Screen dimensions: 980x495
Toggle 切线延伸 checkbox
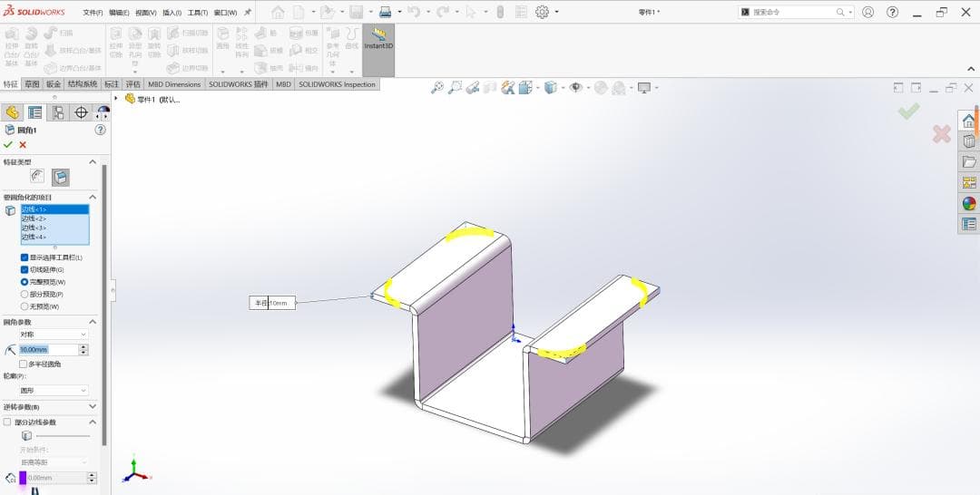point(24,269)
